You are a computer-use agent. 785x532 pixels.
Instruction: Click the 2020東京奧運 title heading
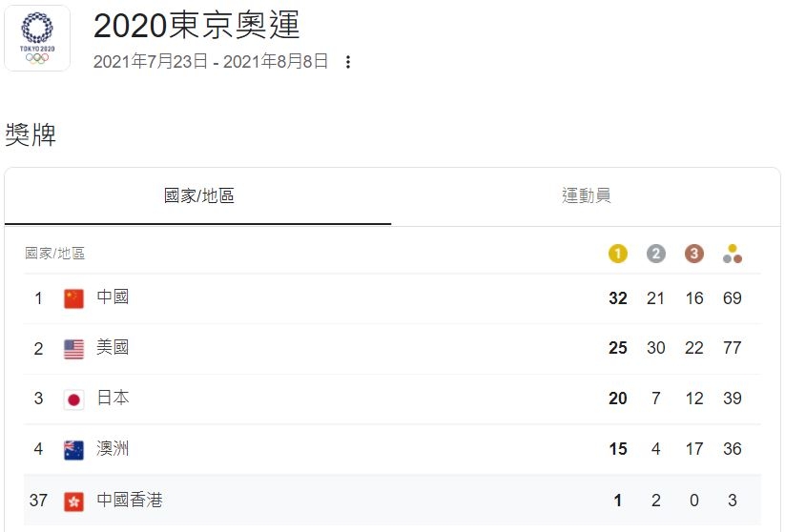196,25
